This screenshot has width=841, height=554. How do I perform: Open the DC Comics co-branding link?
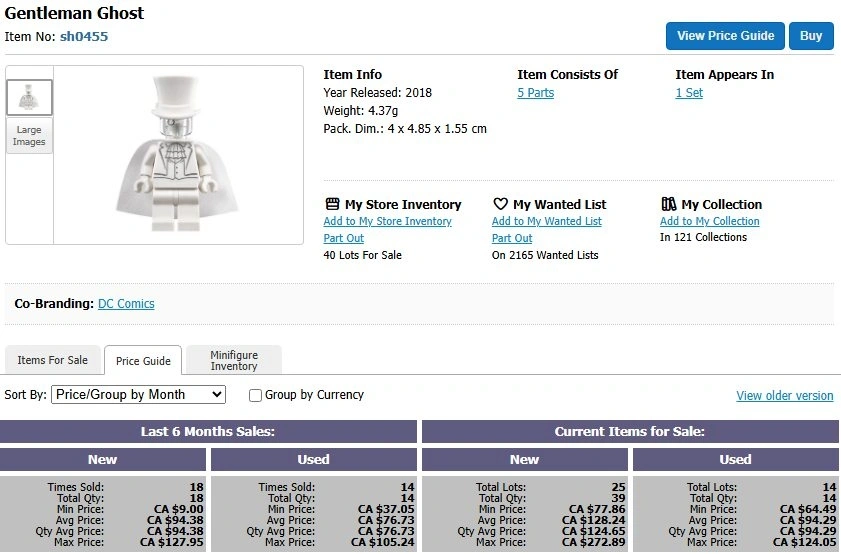coord(126,304)
